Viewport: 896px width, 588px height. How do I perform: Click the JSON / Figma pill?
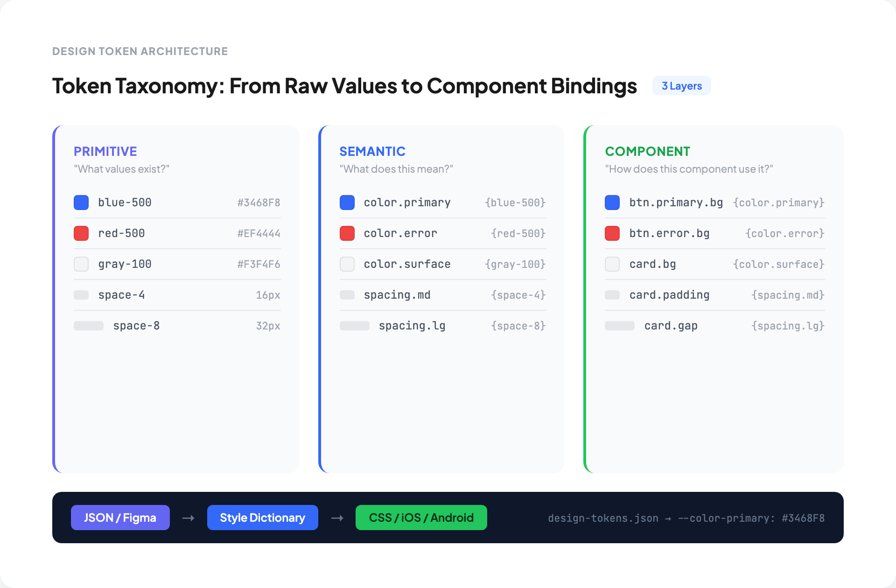click(x=120, y=518)
